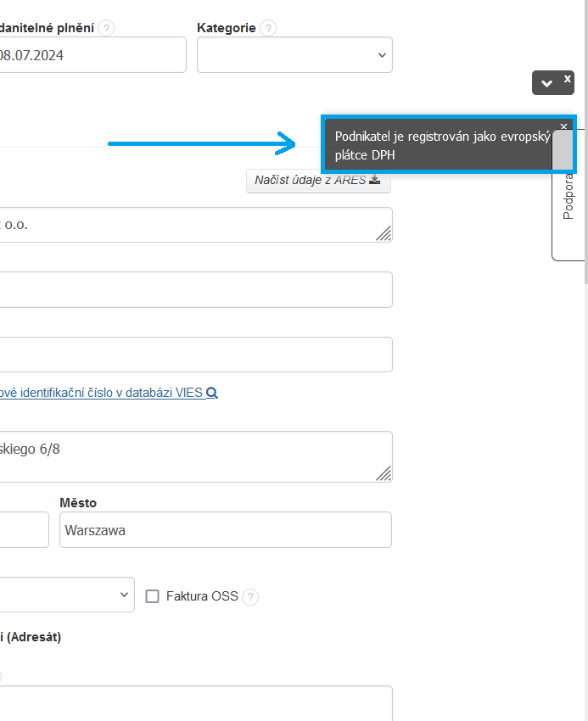Open the Podpora side tab
The image size is (588, 721).
pos(568,197)
